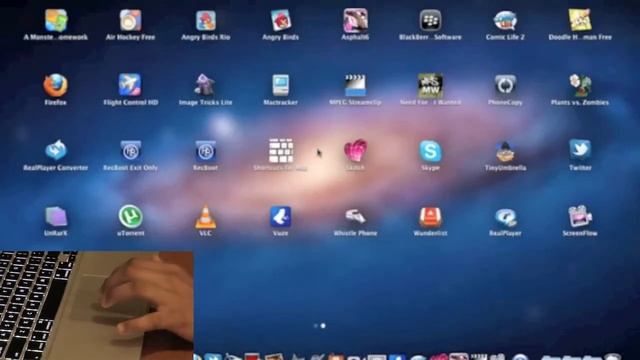Launch Flight Control HD
The height and width of the screenshot is (360, 640).
pyautogui.click(x=131, y=85)
